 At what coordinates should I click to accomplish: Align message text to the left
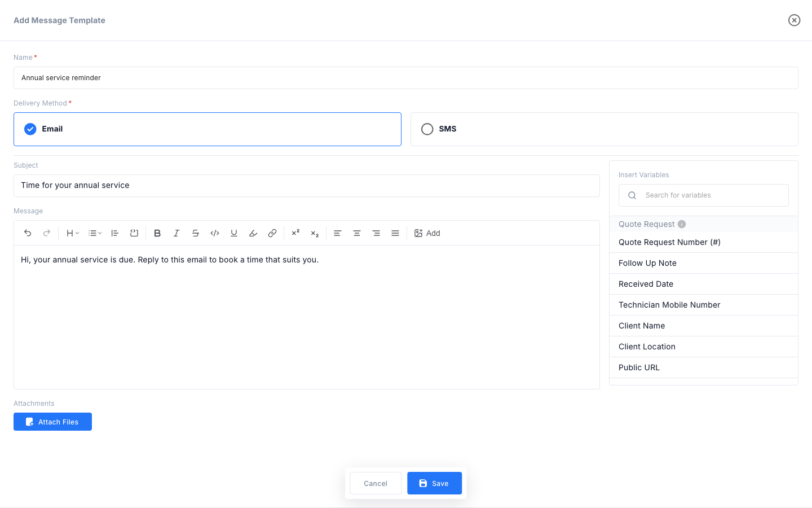tap(338, 233)
